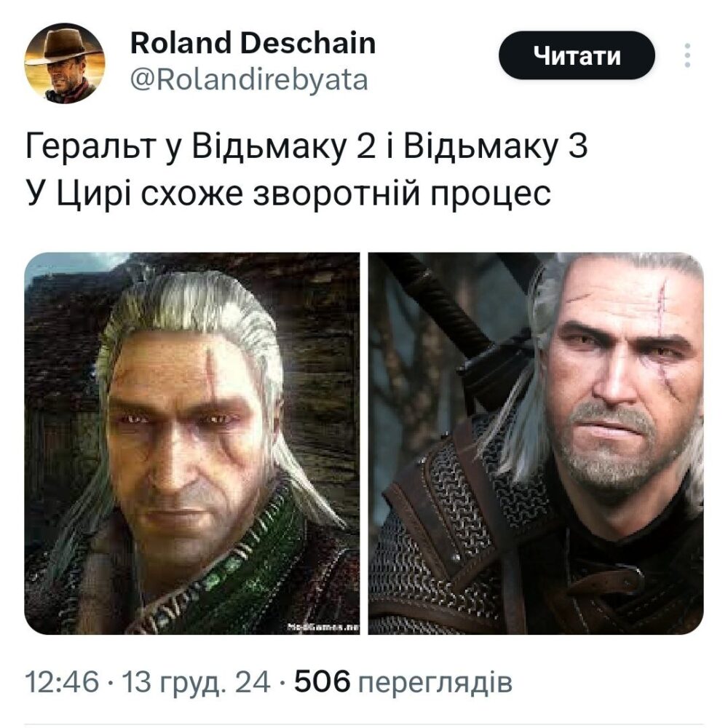The width and height of the screenshot is (728, 728).
Task: View the 506 переглядів count
Action: (x=403, y=681)
